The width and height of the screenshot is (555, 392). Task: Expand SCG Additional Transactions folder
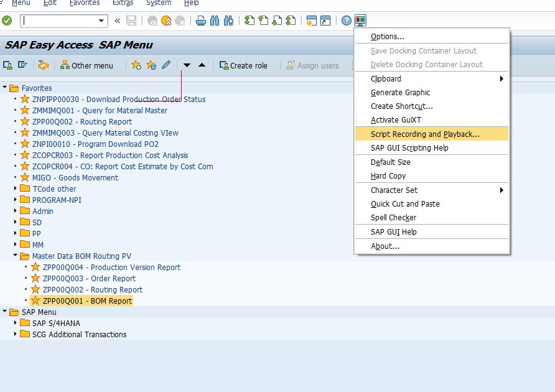[15, 334]
